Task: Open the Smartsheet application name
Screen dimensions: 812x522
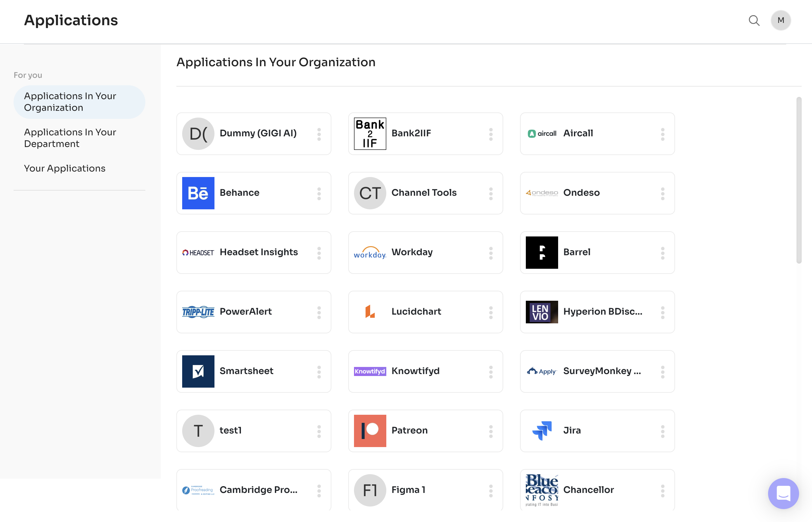Action: [246, 371]
